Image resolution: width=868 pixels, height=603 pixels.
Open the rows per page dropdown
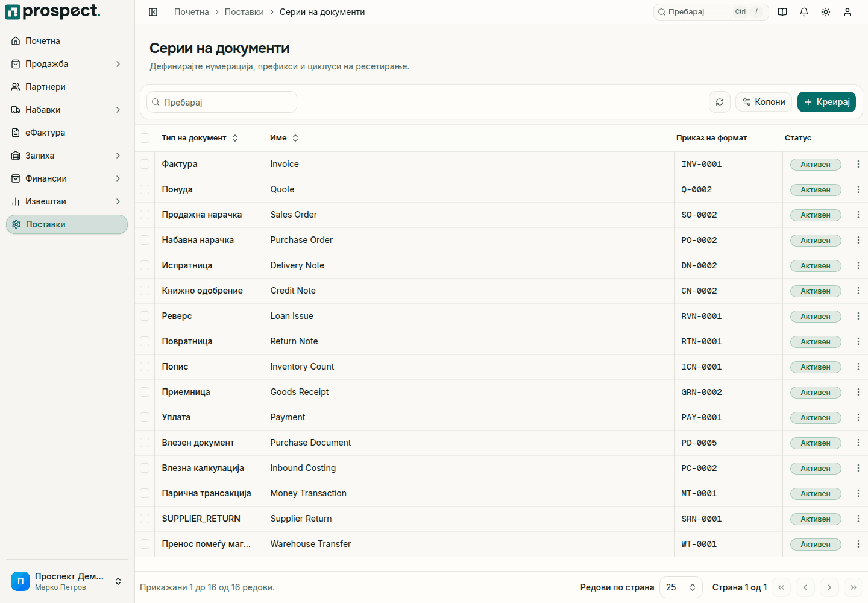[x=681, y=587]
